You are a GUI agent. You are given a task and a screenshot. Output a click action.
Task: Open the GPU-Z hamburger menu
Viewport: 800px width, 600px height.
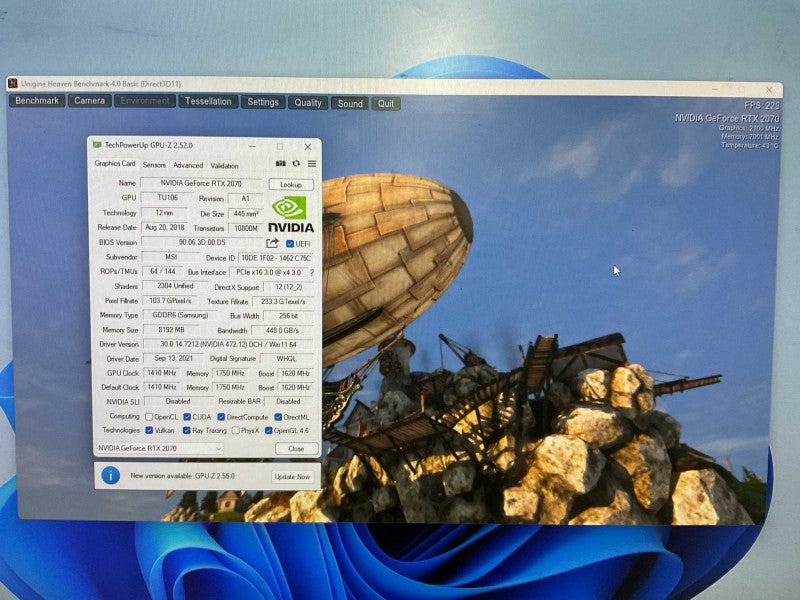tap(312, 163)
